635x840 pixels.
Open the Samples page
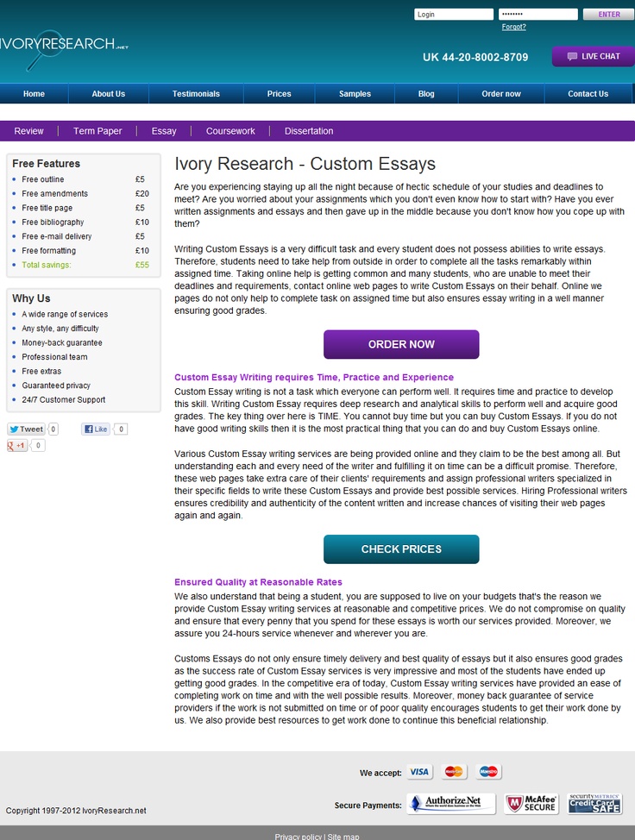click(x=355, y=94)
